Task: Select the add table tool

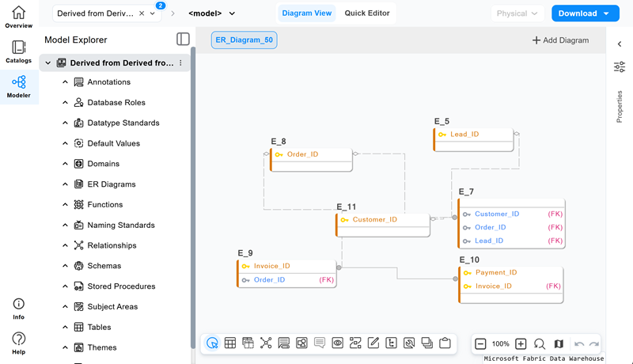Action: coord(230,343)
